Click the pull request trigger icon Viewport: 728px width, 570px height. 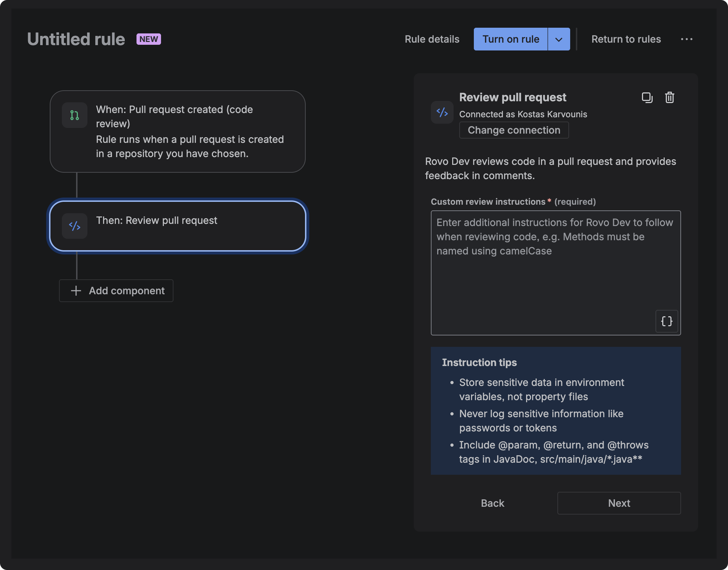(75, 115)
